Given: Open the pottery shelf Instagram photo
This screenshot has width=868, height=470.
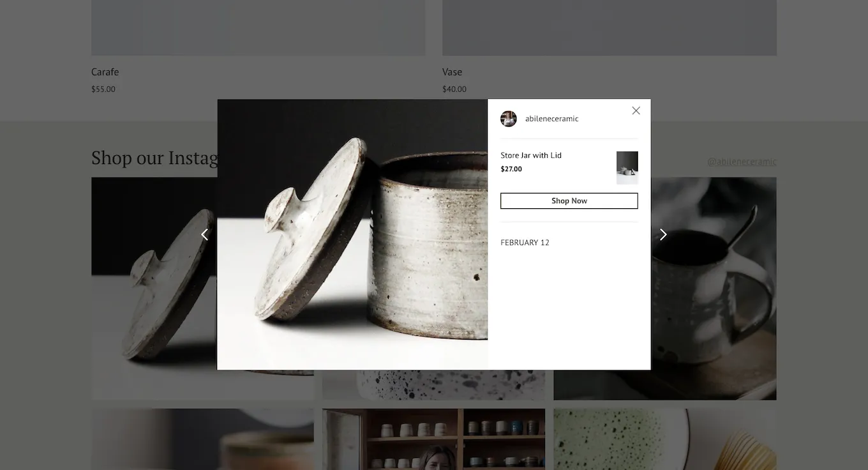Looking at the screenshot, I should click(434, 441).
